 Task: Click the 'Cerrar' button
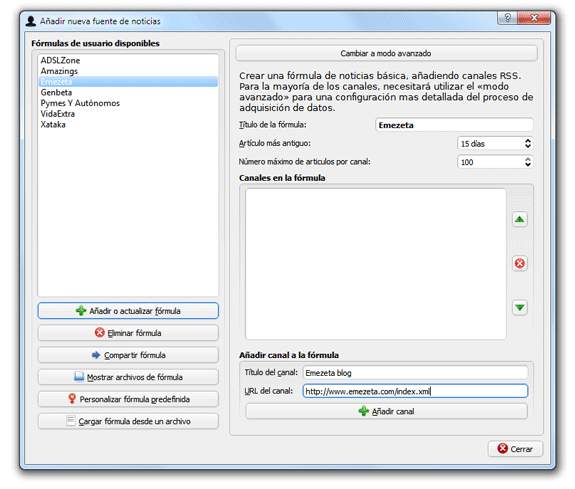click(x=515, y=449)
